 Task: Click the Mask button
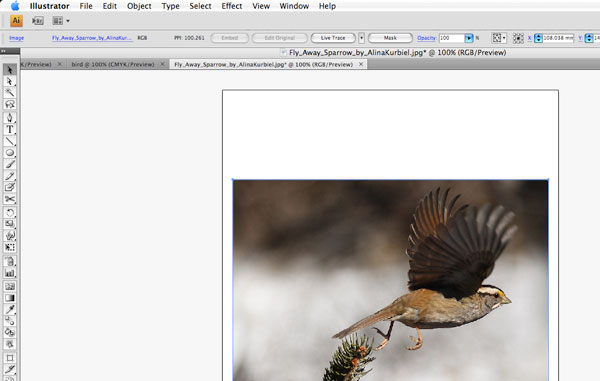point(390,38)
